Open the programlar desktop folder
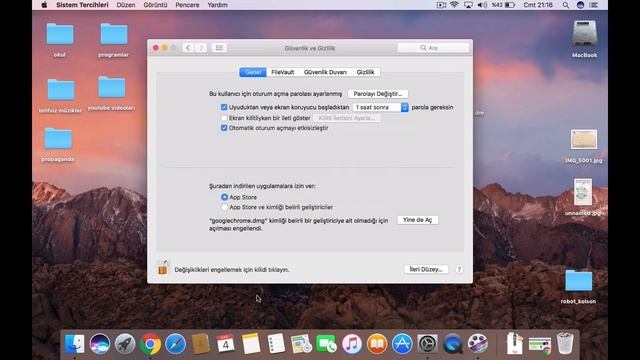This screenshot has width=640, height=360. point(113,40)
